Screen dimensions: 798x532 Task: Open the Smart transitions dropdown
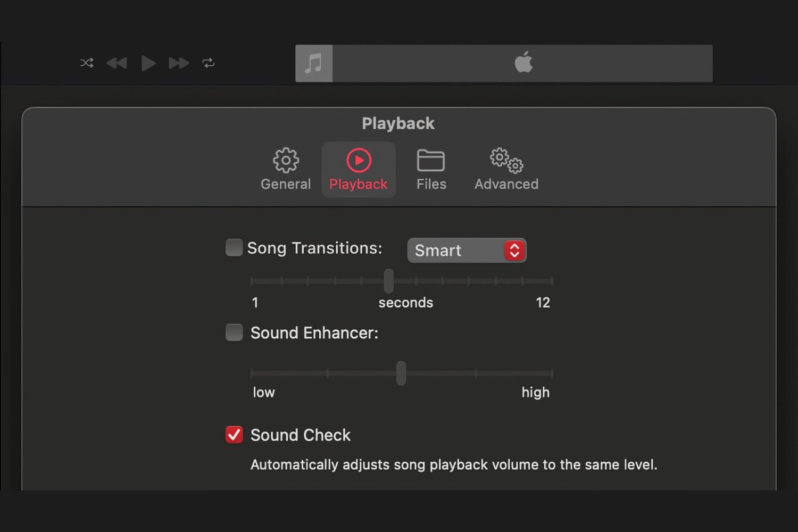[467, 250]
